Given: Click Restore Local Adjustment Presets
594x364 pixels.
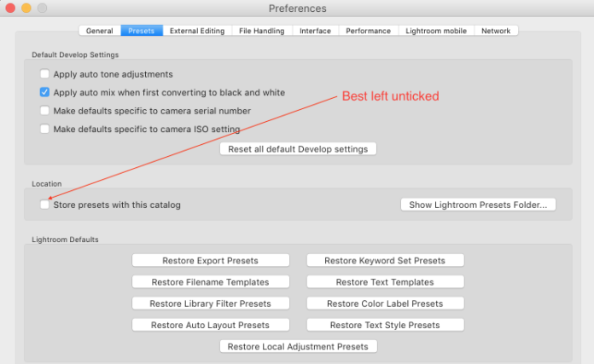Looking at the screenshot, I should pyautogui.click(x=298, y=347).
